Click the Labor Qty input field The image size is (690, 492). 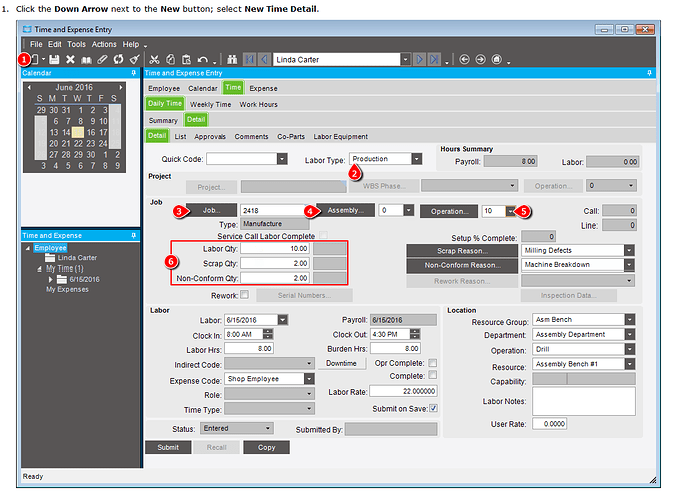tap(275, 249)
